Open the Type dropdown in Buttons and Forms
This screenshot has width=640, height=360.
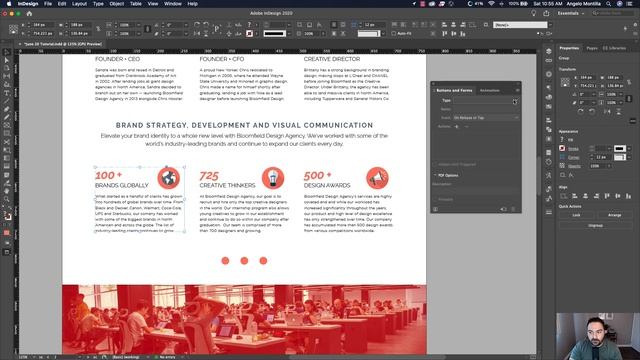(x=486, y=100)
